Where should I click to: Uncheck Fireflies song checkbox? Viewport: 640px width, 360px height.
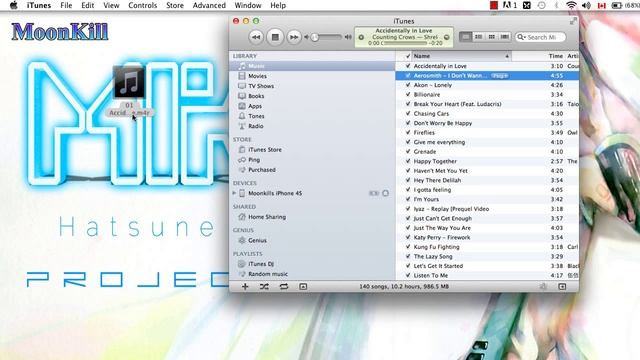(x=408, y=133)
